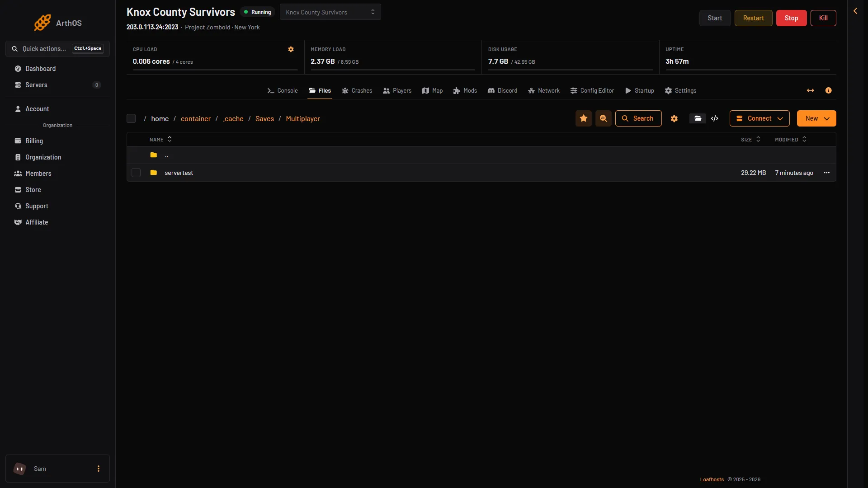Image resolution: width=868 pixels, height=488 pixels.
Task: Open the CPU load settings gear
Action: 291,49
